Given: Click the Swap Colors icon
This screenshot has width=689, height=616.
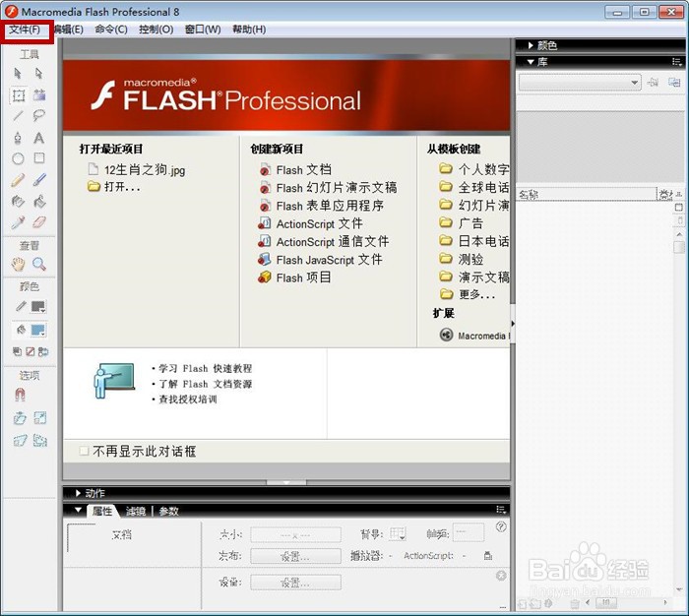Looking at the screenshot, I should pos(43,351).
